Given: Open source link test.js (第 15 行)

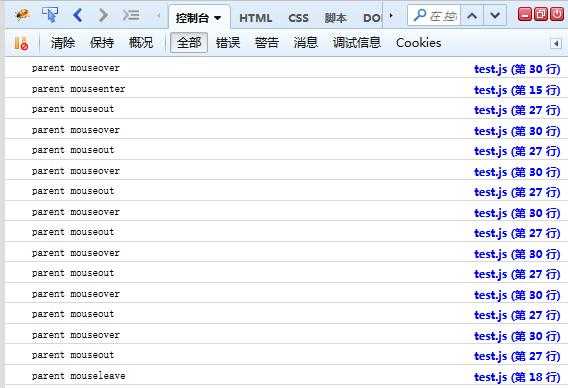Looking at the screenshot, I should pyautogui.click(x=517, y=90).
